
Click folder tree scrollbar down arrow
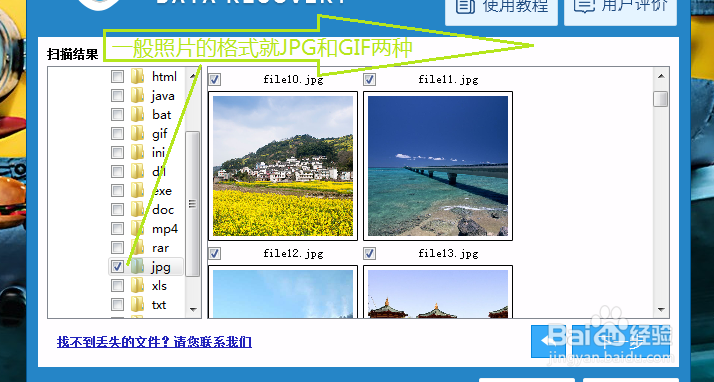pos(193,310)
